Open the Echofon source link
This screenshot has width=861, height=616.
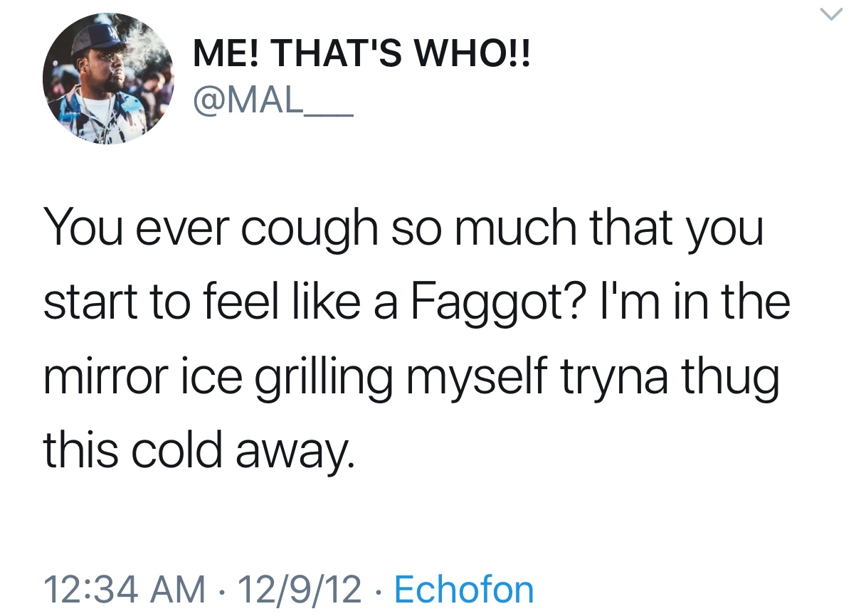pyautogui.click(x=463, y=589)
